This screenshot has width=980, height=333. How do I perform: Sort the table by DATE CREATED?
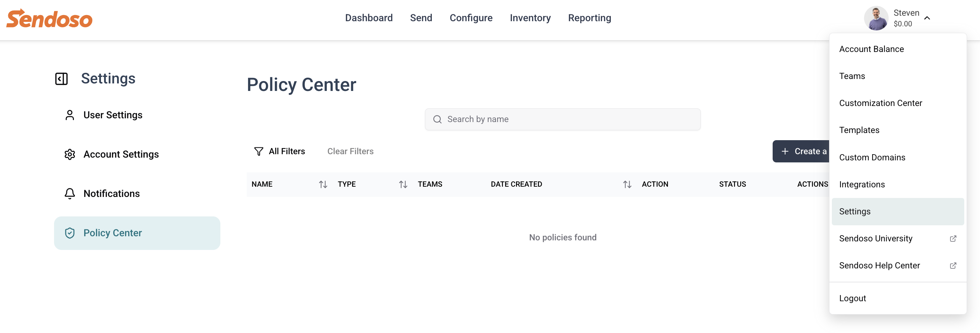(x=627, y=184)
